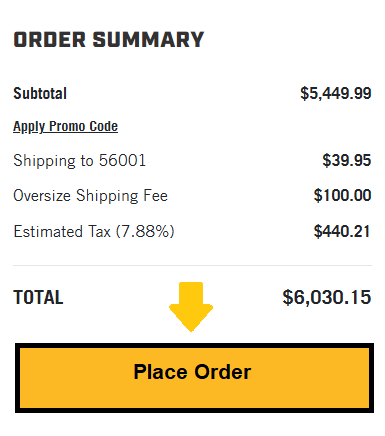The height and width of the screenshot is (436, 385).
Task: Click the Estimated Tax (7.88%) label
Action: pyautogui.click(x=94, y=231)
